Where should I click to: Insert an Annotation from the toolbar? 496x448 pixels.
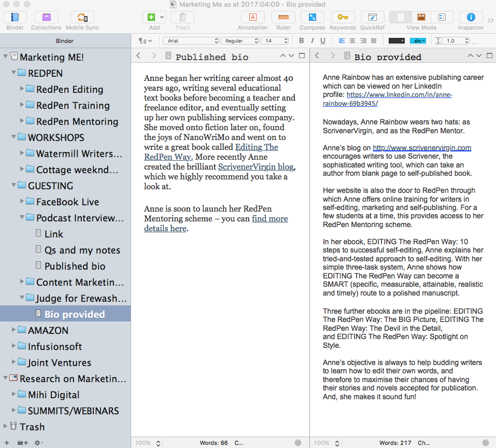[253, 18]
